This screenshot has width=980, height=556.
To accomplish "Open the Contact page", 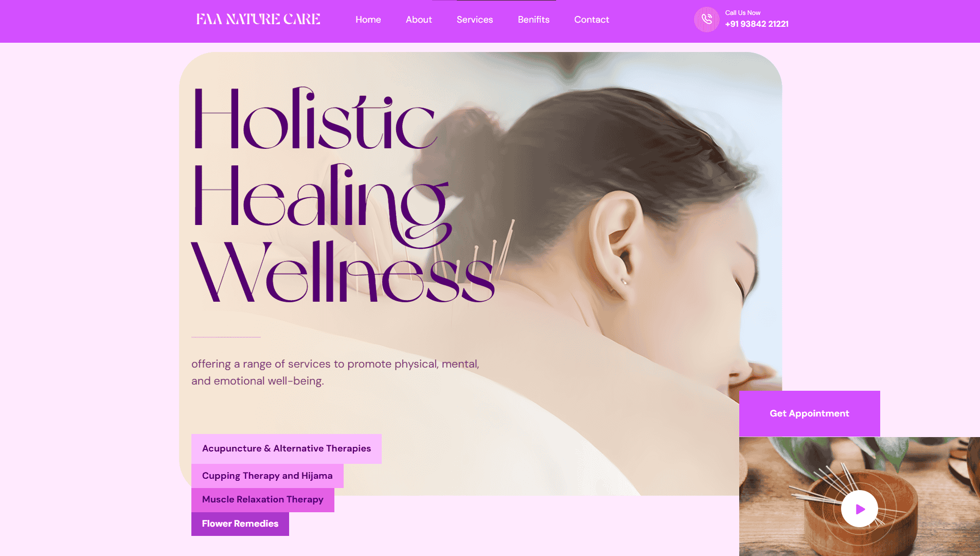I will pos(592,20).
